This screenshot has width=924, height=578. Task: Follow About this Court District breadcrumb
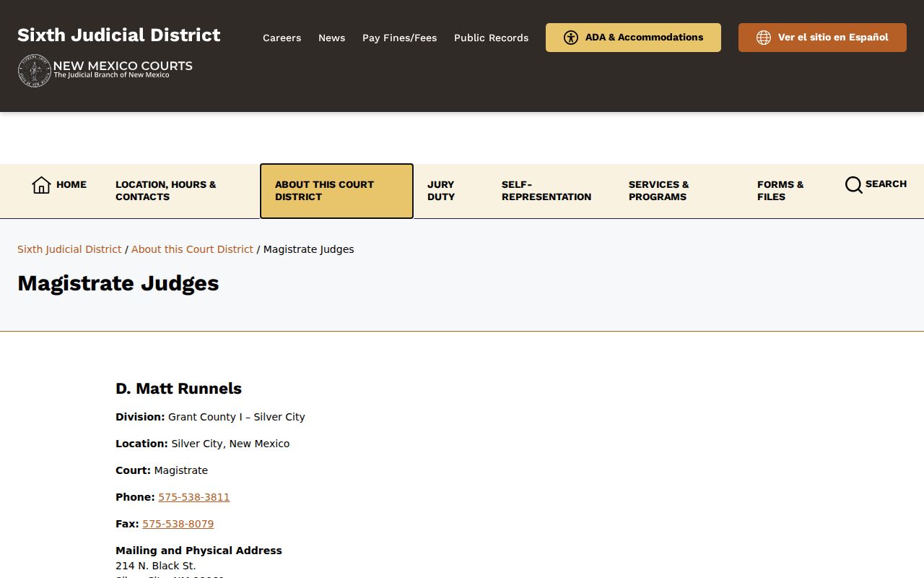click(192, 249)
